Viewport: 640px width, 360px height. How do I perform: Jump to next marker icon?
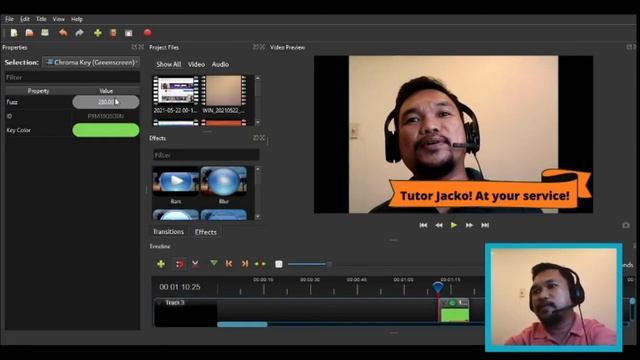pyautogui.click(x=244, y=264)
